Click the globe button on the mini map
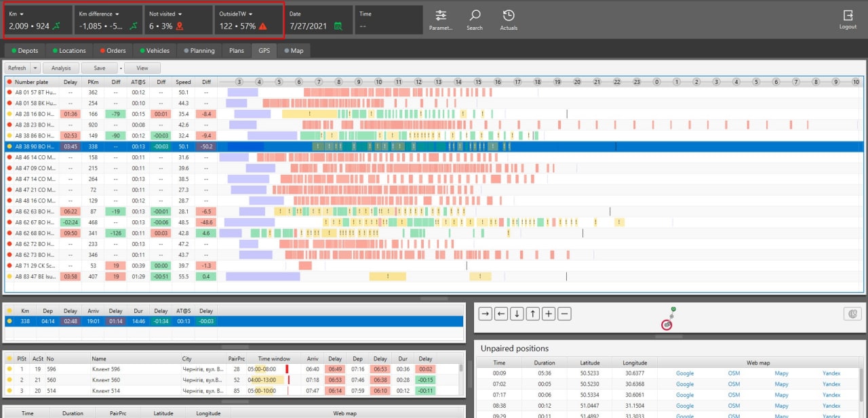This screenshot has width=868, height=418. coord(852,314)
